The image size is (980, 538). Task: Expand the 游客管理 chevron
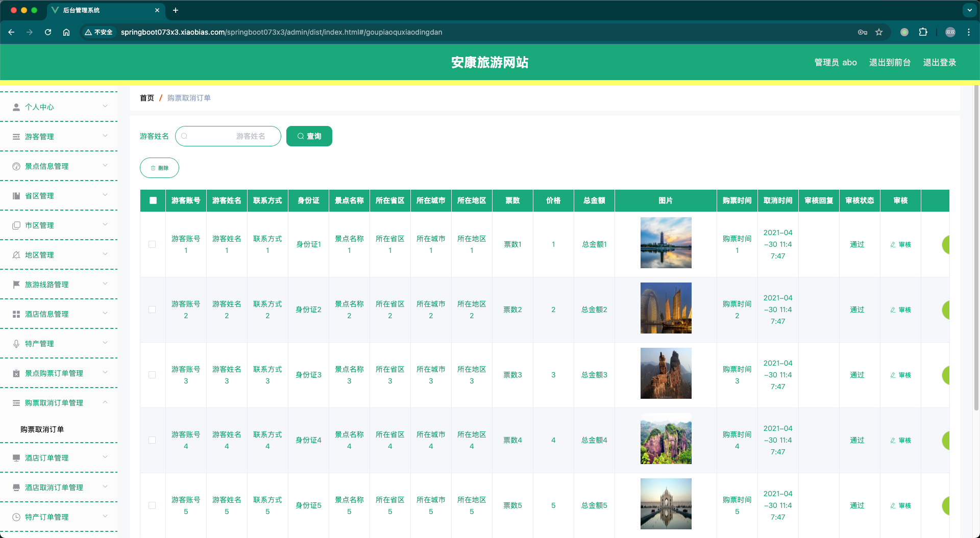click(x=105, y=136)
